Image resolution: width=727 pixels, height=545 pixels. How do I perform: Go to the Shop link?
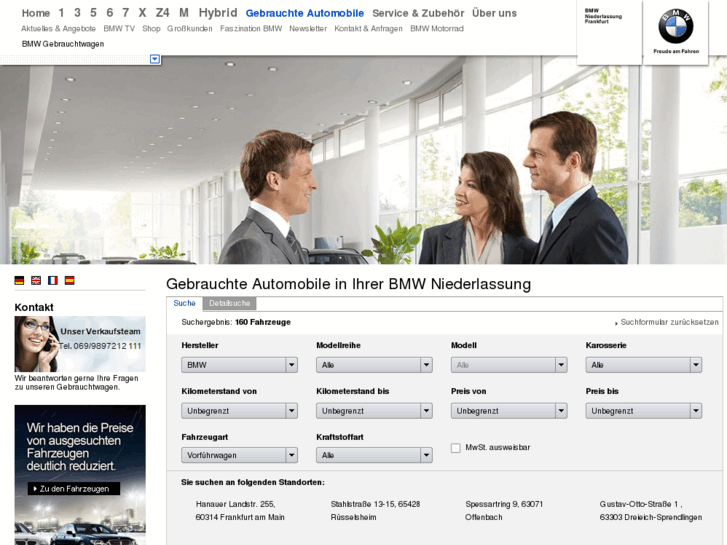coord(151,29)
